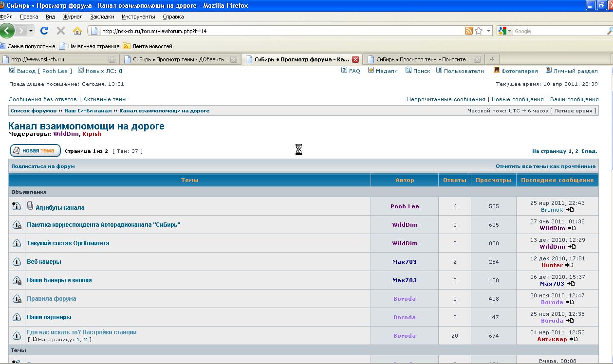
Task: Go to last post icon beside BremoR
Action: [570, 210]
